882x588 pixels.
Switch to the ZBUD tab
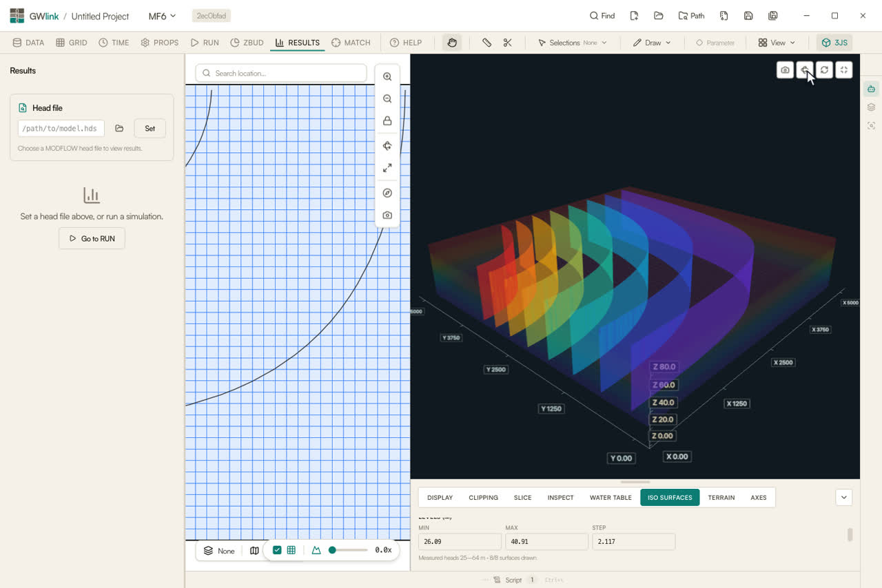pyautogui.click(x=247, y=43)
